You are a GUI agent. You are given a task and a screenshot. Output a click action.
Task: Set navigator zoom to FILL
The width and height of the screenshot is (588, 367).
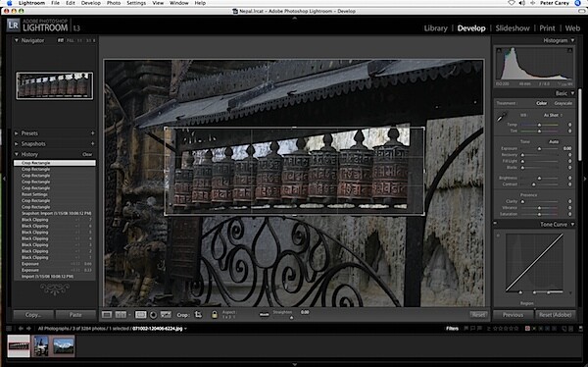[71, 40]
